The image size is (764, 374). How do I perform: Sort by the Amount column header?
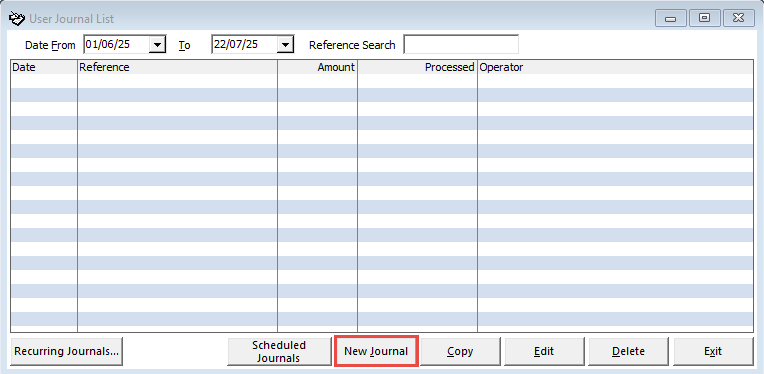coord(317,67)
